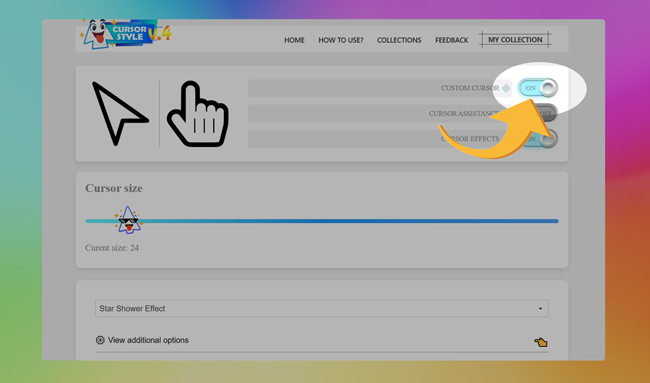The image size is (650, 383).
Task: Go to the How To Use page
Action: 341,40
